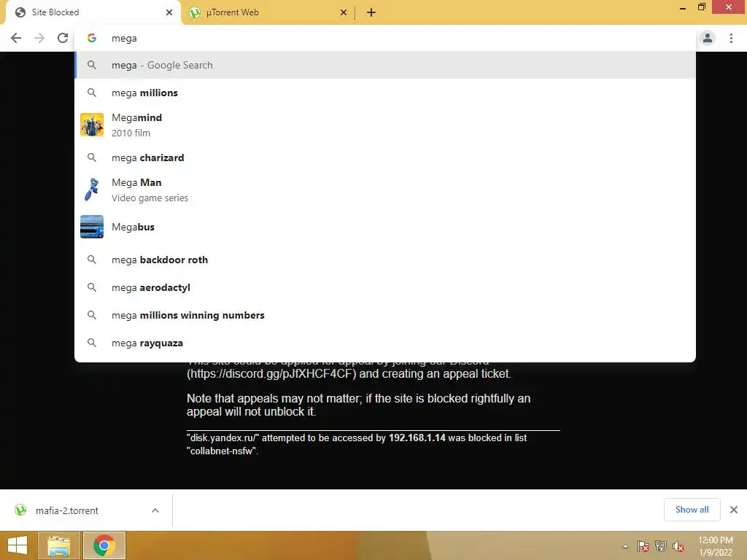Select the 'mega charizard' suggestion
This screenshot has height=560, width=747.
click(x=385, y=157)
